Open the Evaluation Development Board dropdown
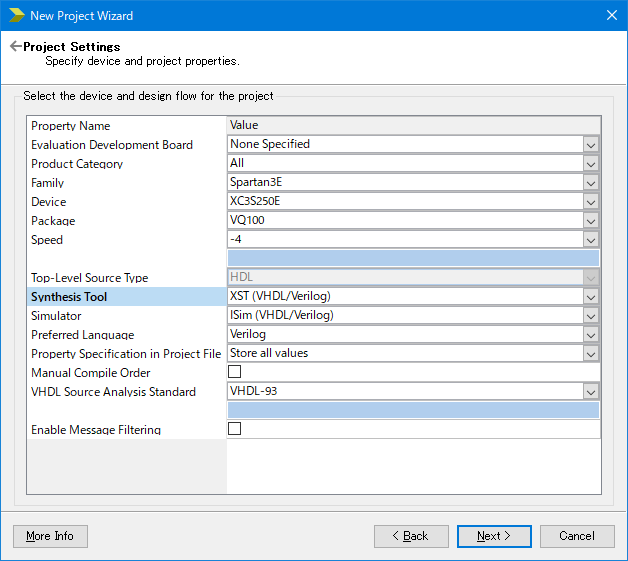Screen dimensions: 628x561 [591, 144]
